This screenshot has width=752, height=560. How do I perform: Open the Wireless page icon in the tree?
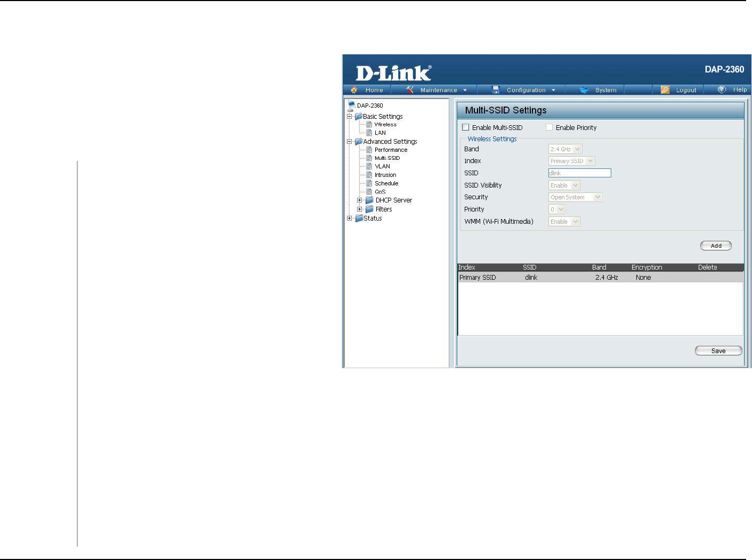click(x=369, y=125)
